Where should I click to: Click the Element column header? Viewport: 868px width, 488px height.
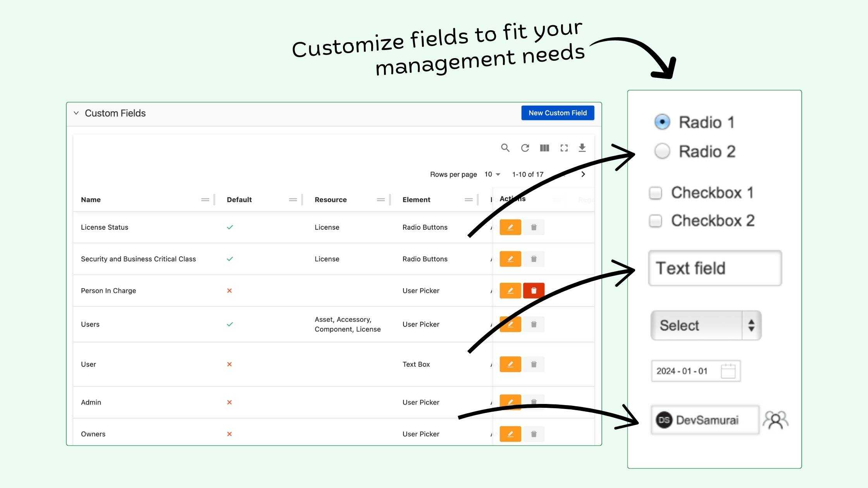click(416, 200)
